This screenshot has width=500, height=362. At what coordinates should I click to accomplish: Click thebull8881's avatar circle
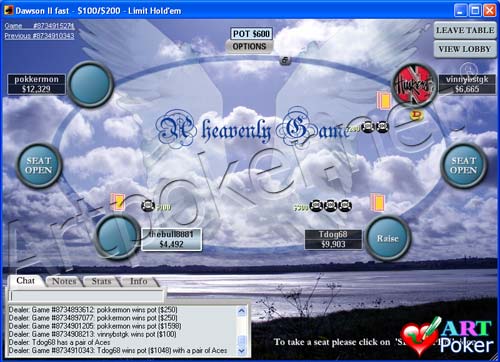[x=117, y=237]
